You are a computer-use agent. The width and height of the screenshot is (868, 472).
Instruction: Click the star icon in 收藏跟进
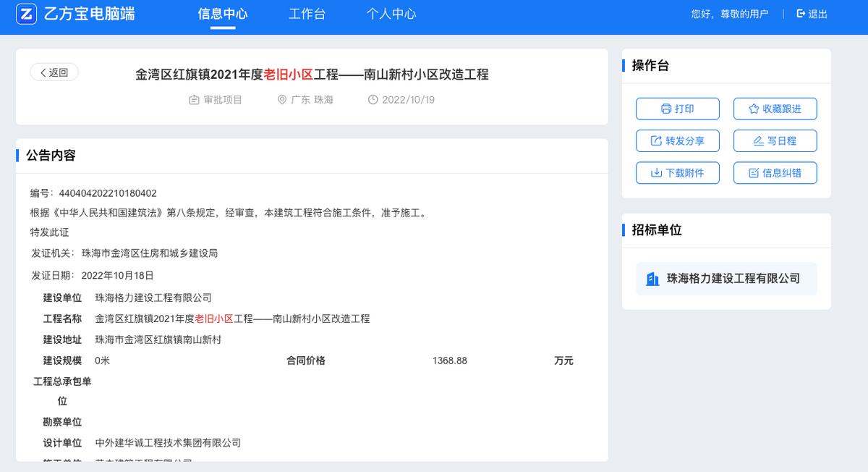point(754,109)
